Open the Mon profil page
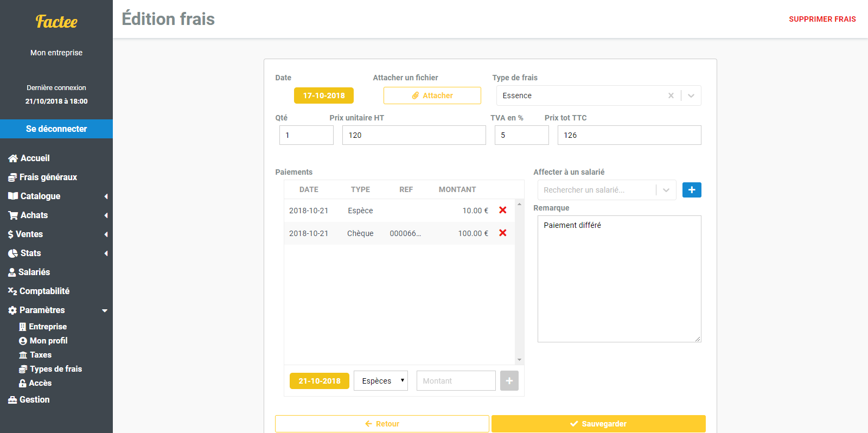The image size is (868, 433). [x=48, y=341]
